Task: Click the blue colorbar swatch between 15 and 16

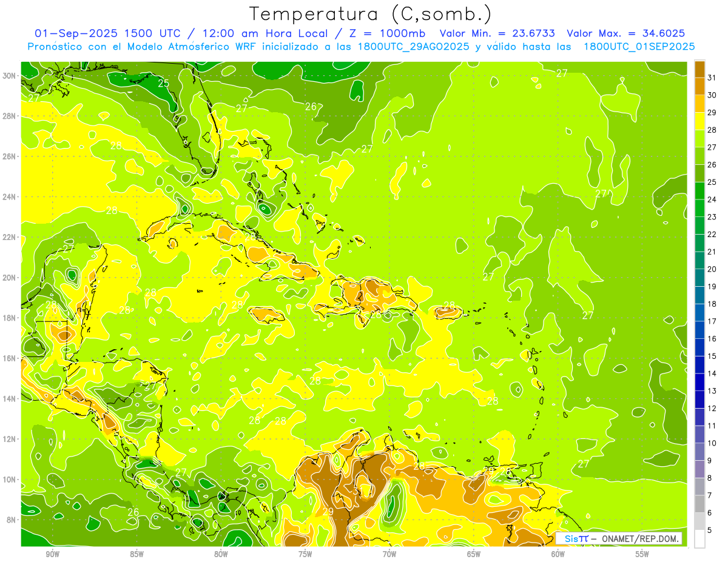Action: pos(700,347)
